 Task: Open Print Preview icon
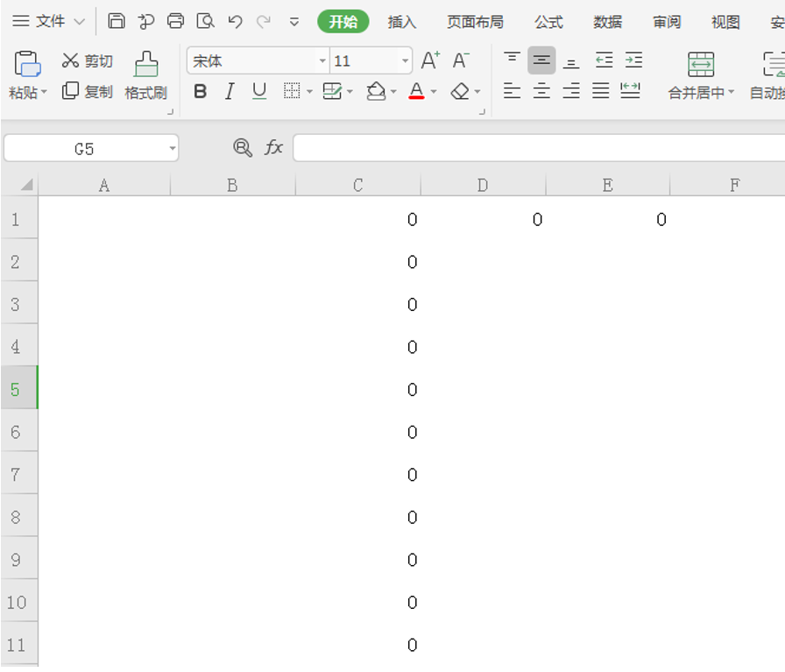(x=205, y=22)
